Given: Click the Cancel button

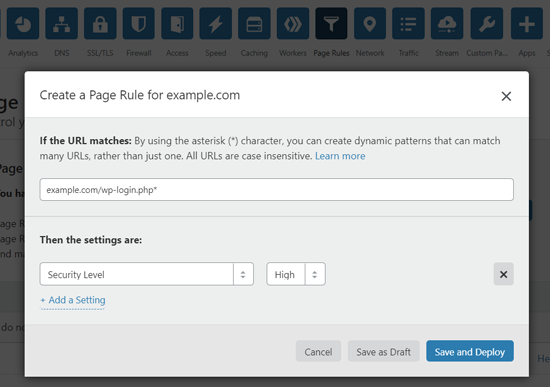Looking at the screenshot, I should [318, 351].
